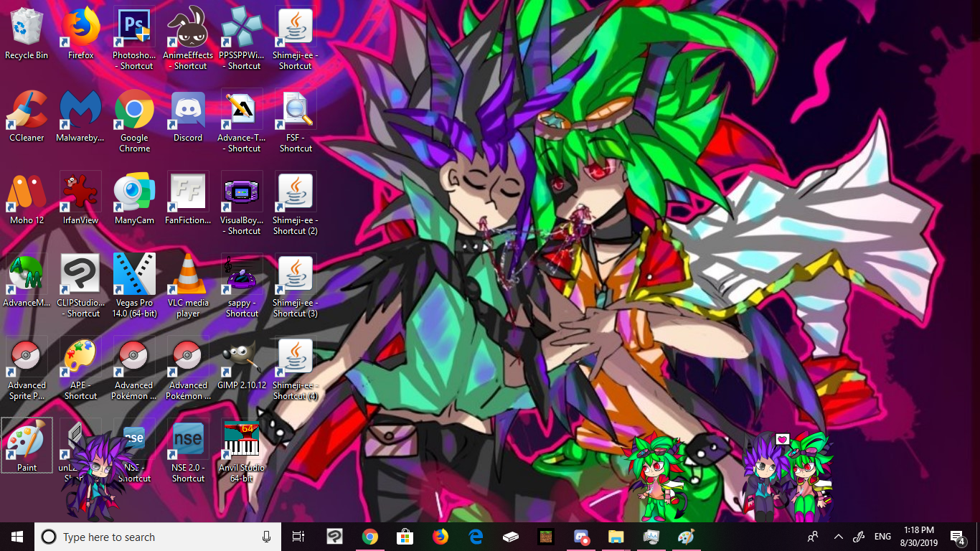This screenshot has width=980, height=551.
Task: Select the Discord desktop icon
Action: tap(188, 116)
